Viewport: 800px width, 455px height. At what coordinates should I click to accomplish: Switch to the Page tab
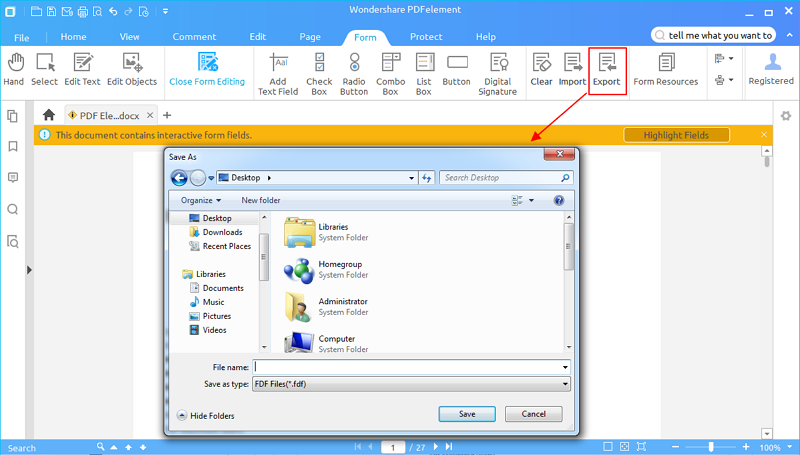310,37
